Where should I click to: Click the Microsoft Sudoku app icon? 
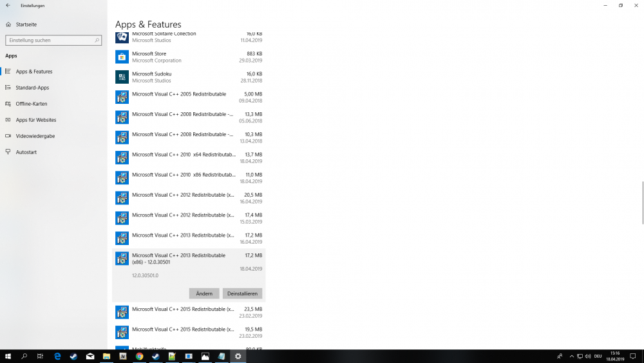[122, 77]
